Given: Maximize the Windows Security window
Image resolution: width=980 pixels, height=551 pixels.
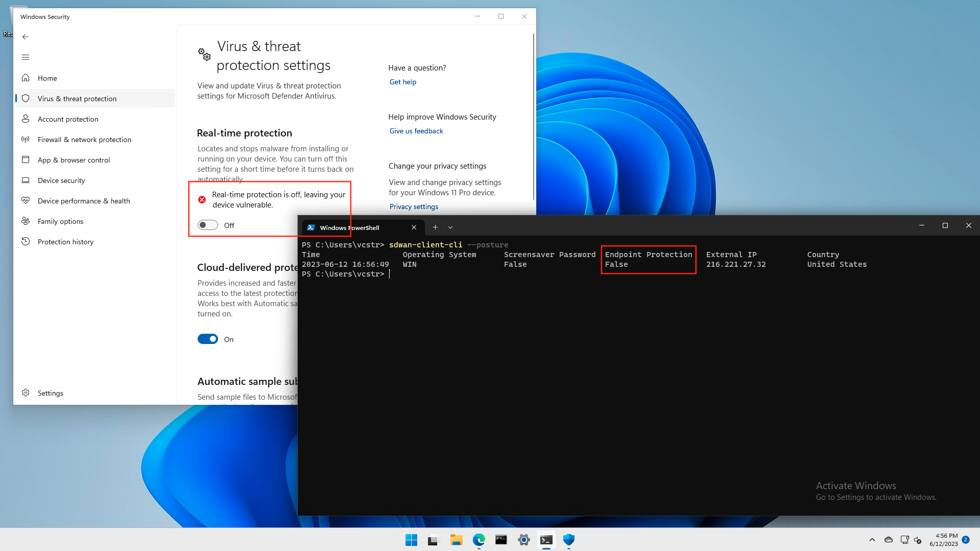Looking at the screenshot, I should pyautogui.click(x=501, y=16).
